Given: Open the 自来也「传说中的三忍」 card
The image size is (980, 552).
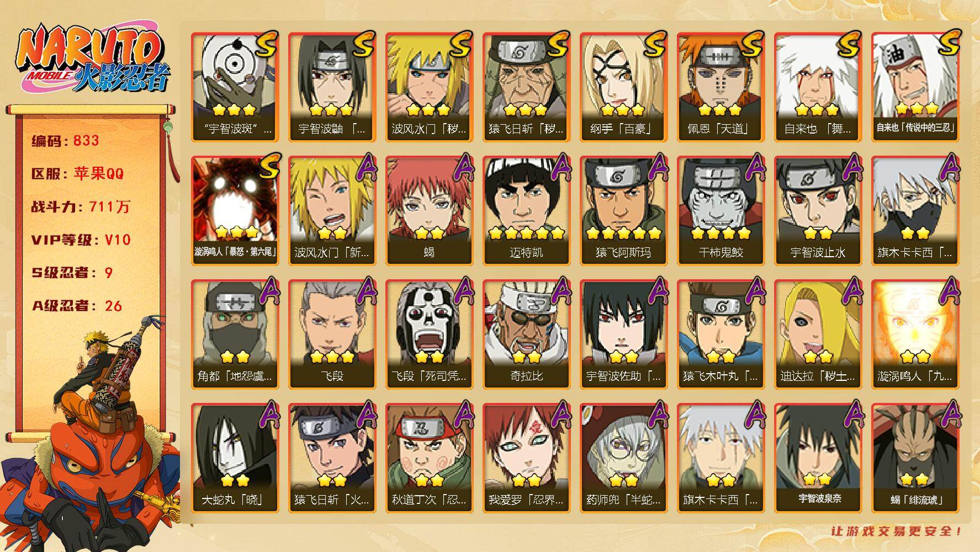Looking at the screenshot, I should [x=915, y=87].
